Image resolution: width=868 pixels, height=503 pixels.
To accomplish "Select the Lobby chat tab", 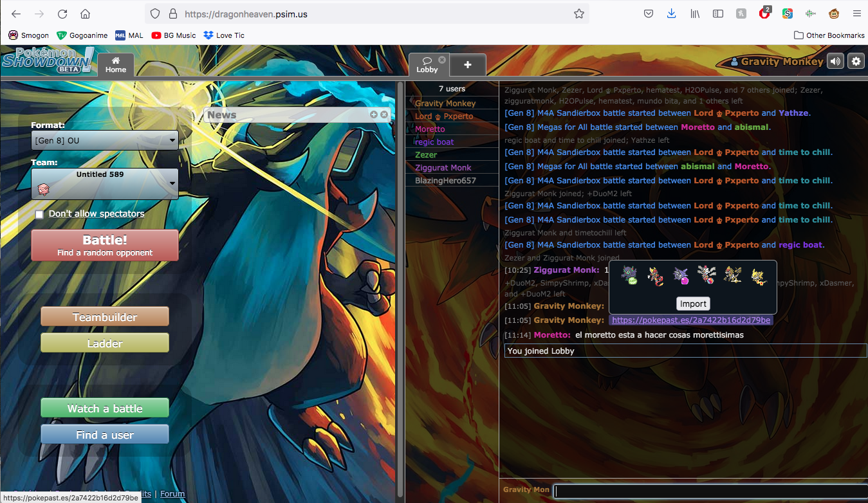I will click(427, 65).
